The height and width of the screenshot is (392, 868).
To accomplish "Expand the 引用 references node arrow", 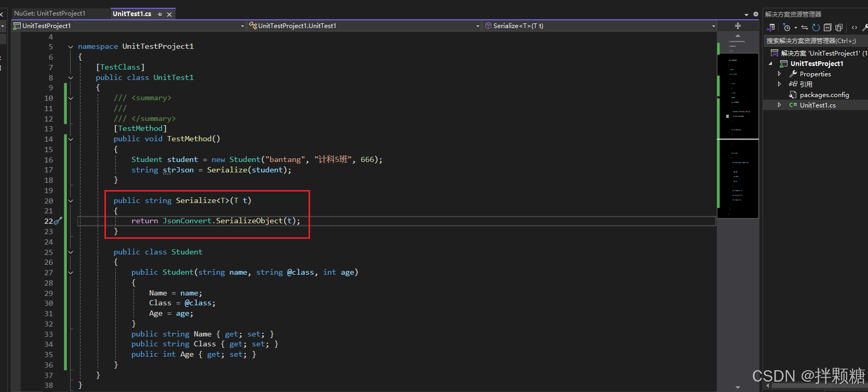I will pos(779,84).
